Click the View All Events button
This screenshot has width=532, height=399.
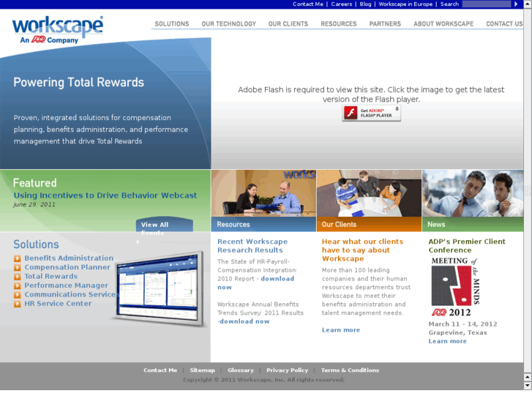[165, 225]
